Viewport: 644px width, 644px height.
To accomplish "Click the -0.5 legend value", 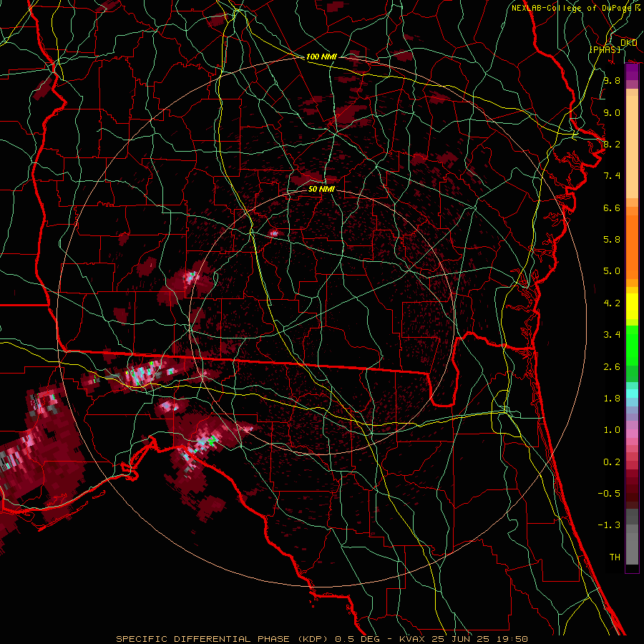I will click(x=609, y=494).
